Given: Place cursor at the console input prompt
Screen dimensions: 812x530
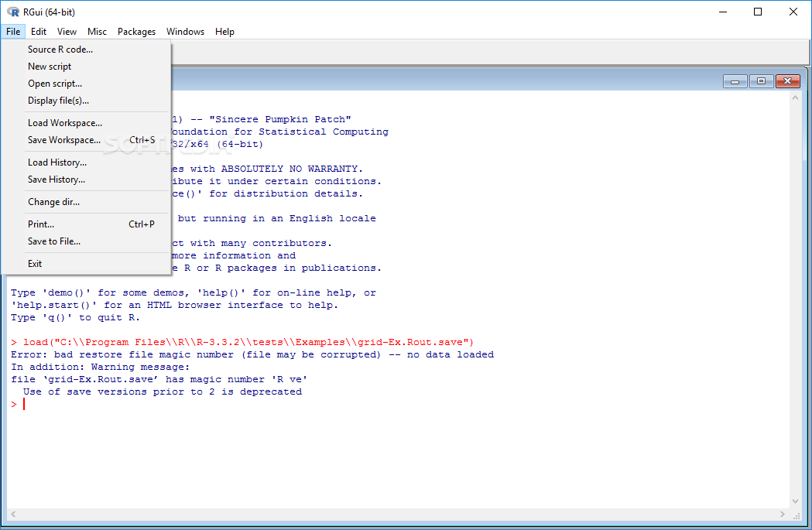Looking at the screenshot, I should tap(24, 404).
